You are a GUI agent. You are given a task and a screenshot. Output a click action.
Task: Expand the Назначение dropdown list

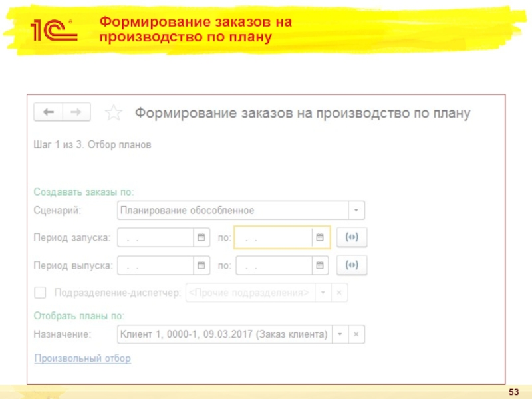pos(340,334)
